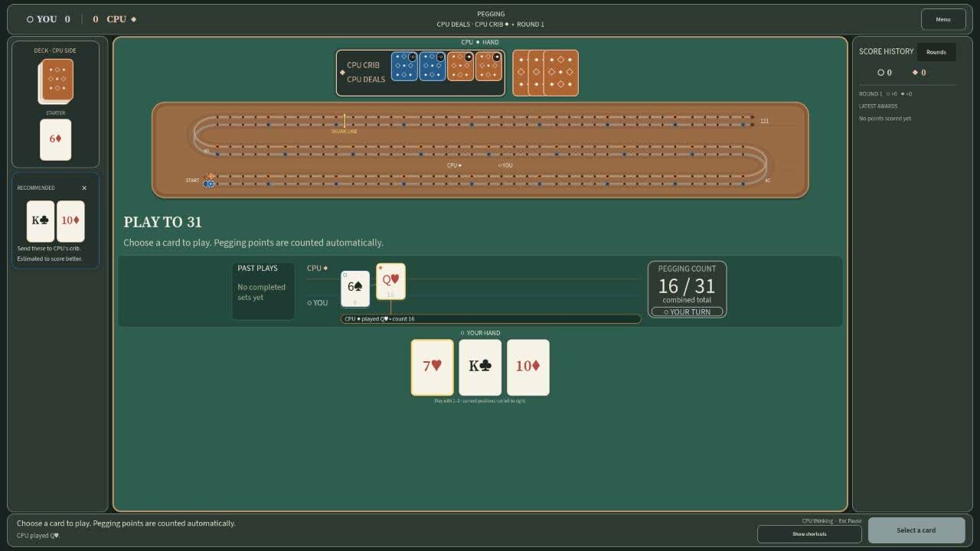The image size is (980, 551).
Task: Click the recommended K♣ card
Action: pos(41,221)
